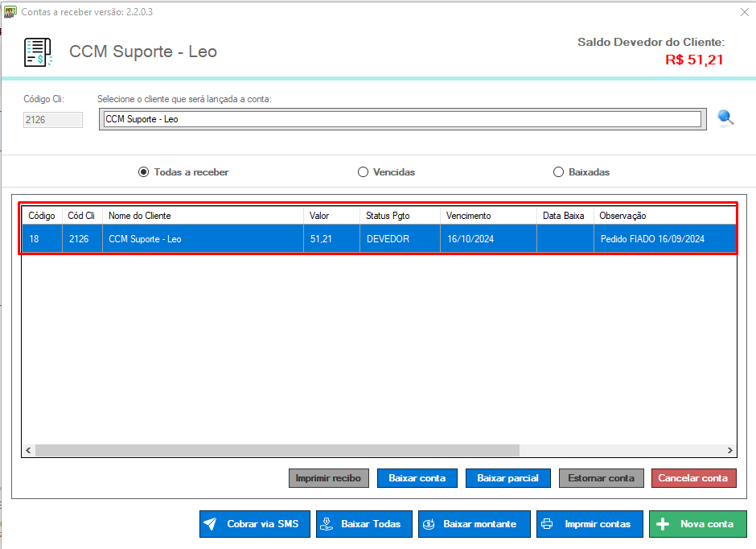Select the Todas a receber radio option
Viewport: 756px width, 549px height.
(x=144, y=172)
